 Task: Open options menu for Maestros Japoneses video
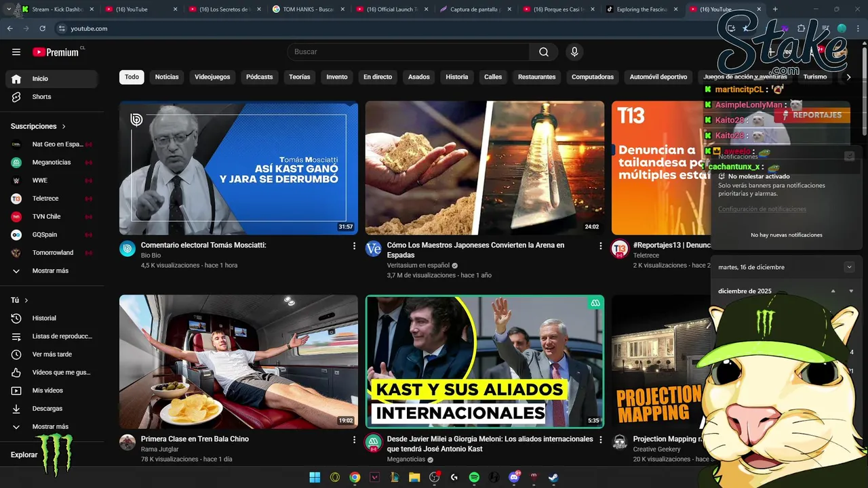pos(600,246)
